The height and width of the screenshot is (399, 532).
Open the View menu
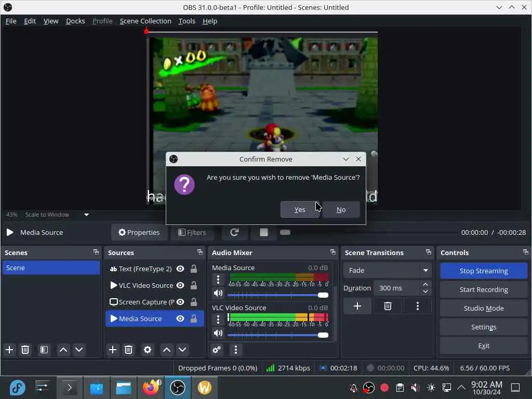[51, 21]
